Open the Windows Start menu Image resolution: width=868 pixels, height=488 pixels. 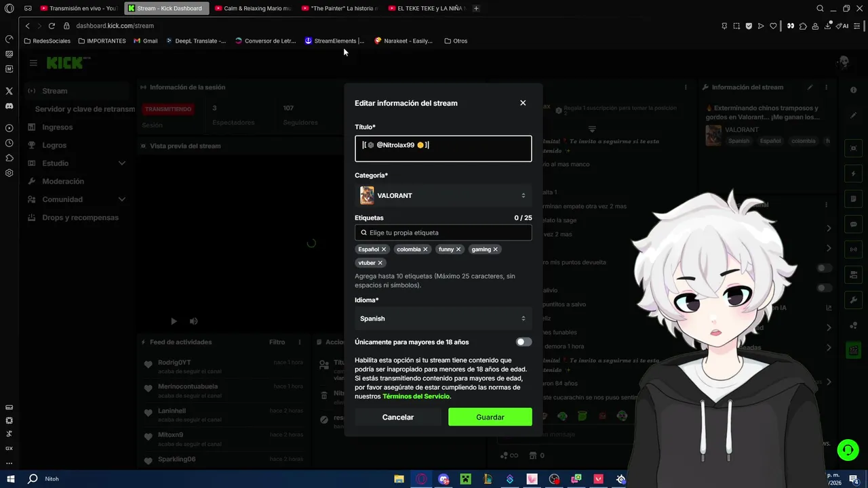coord(11,479)
